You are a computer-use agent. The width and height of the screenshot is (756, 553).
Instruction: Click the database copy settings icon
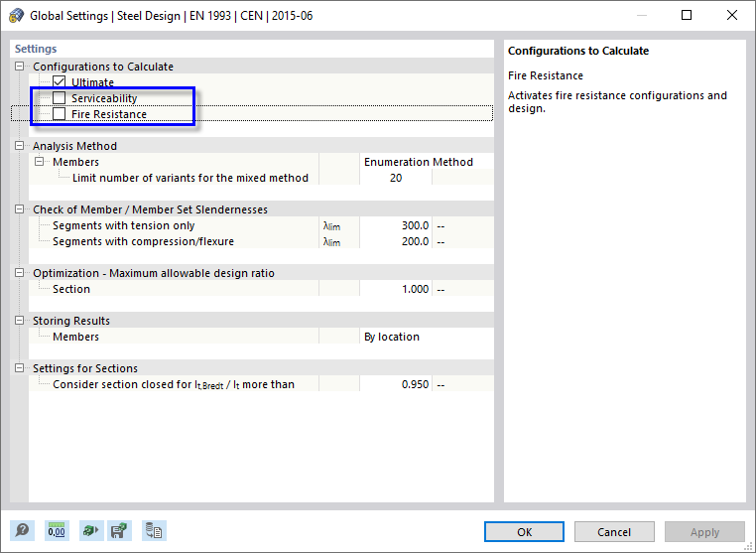tap(155, 531)
